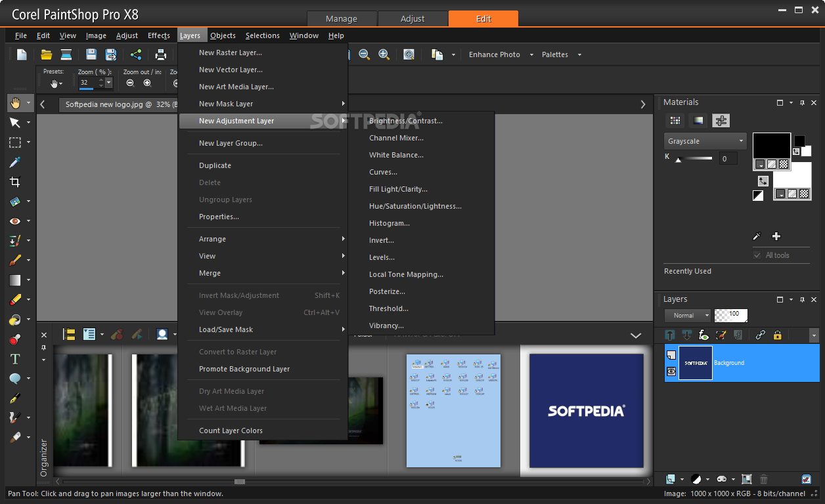Click the Open folder icon

[46, 55]
